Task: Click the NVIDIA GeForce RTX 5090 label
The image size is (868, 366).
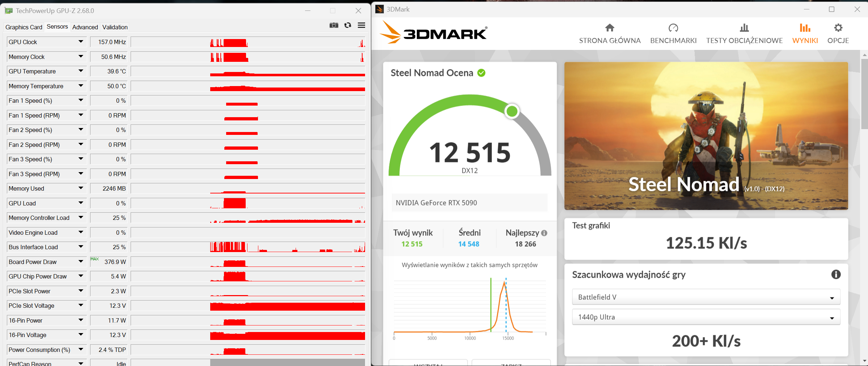Action: click(x=436, y=203)
